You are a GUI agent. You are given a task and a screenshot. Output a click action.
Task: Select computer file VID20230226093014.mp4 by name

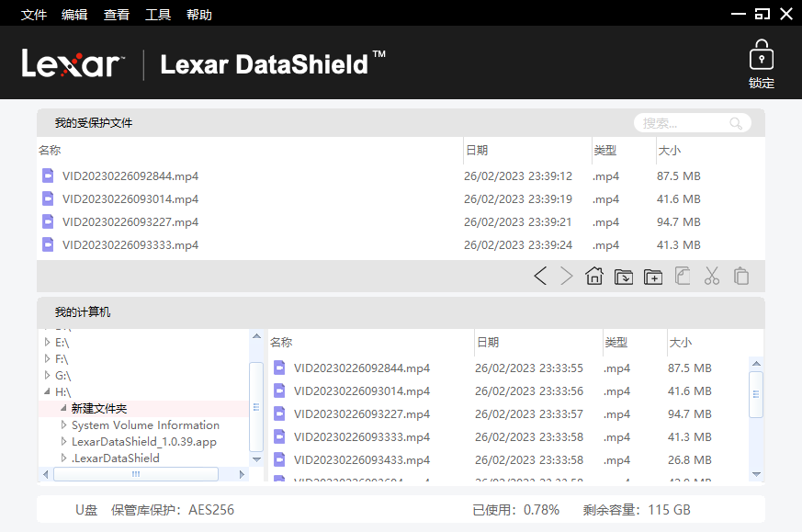pyautogui.click(x=362, y=391)
